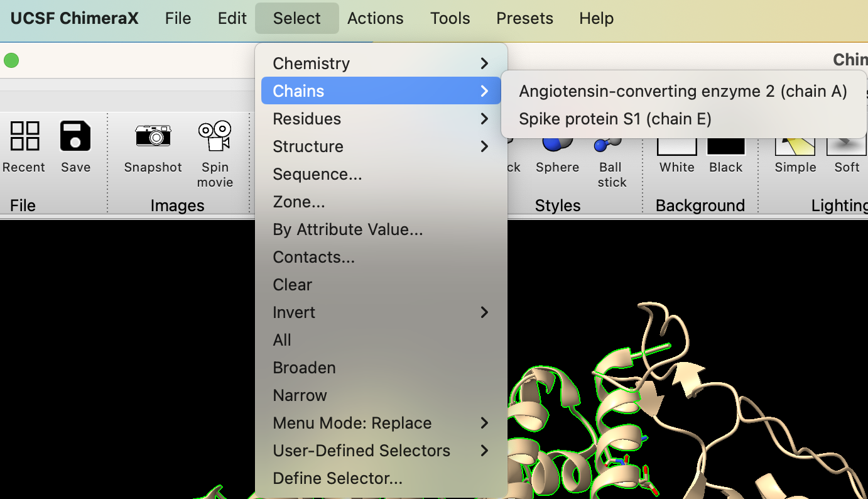Screen dimensions: 868x499
Task: Choose the Soft lighting icon
Action: [847, 143]
